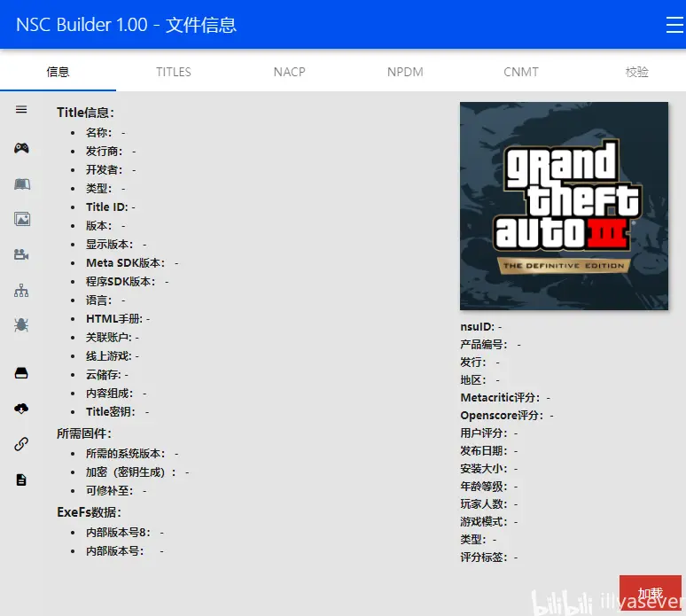Image resolution: width=686 pixels, height=616 pixels.
Task: Click the 地区 label
Action: [473, 379]
